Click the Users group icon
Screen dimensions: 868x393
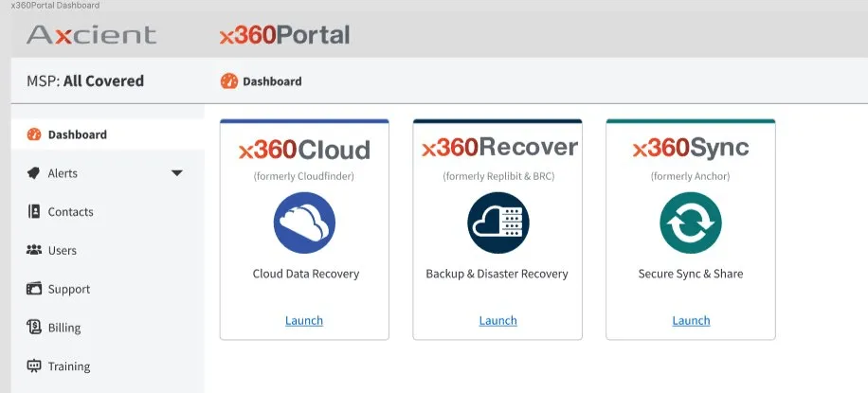tap(34, 250)
